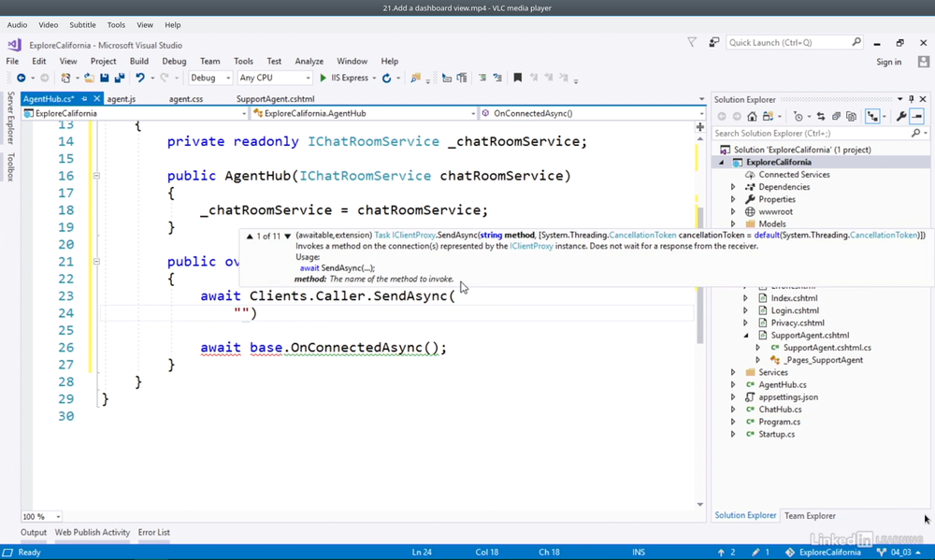
Task: Open the Server Explorer side tab
Action: click(10, 118)
